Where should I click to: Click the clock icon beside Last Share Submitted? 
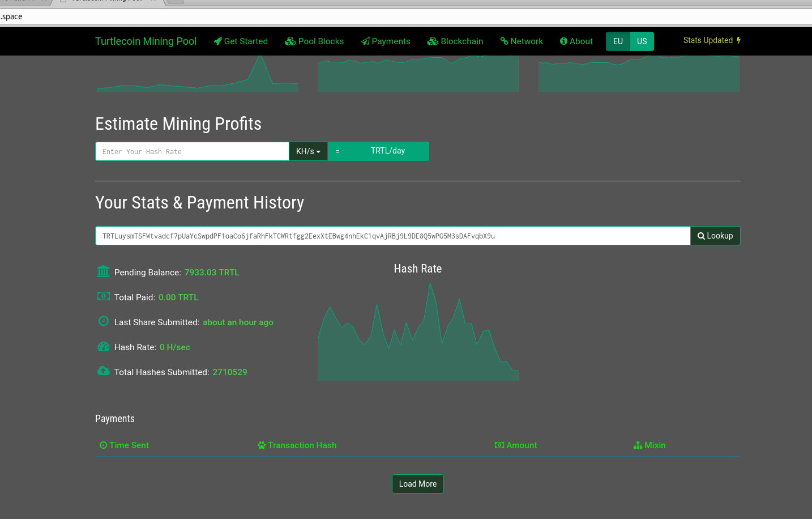(104, 321)
